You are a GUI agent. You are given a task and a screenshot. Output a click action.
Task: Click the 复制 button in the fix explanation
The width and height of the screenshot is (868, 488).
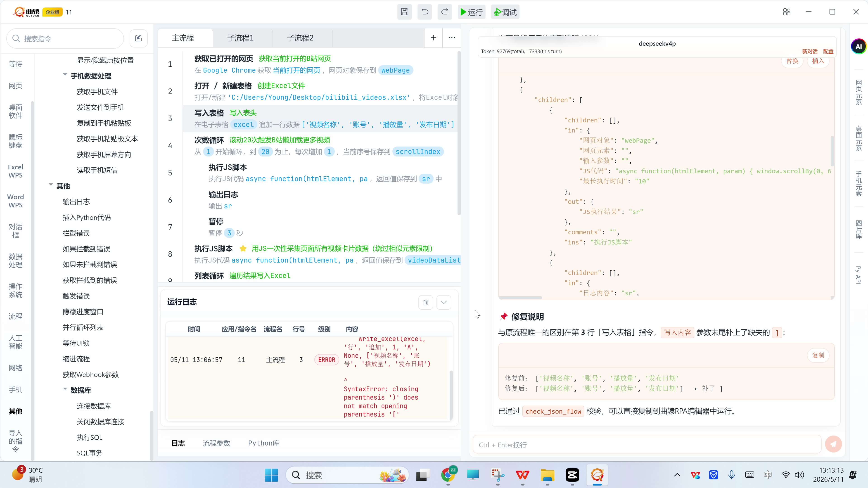[818, 355]
